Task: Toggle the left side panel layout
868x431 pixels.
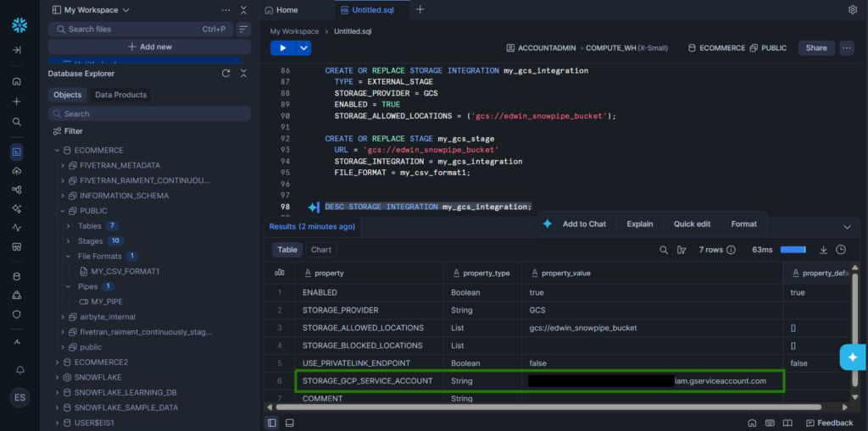Action: point(272,423)
